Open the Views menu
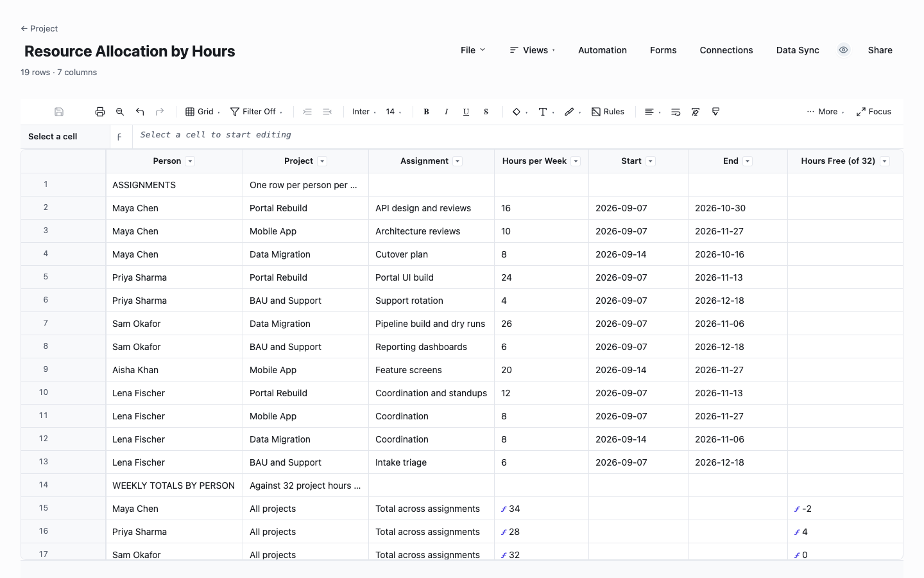Screen dimensions: 924x578 (x=533, y=50)
